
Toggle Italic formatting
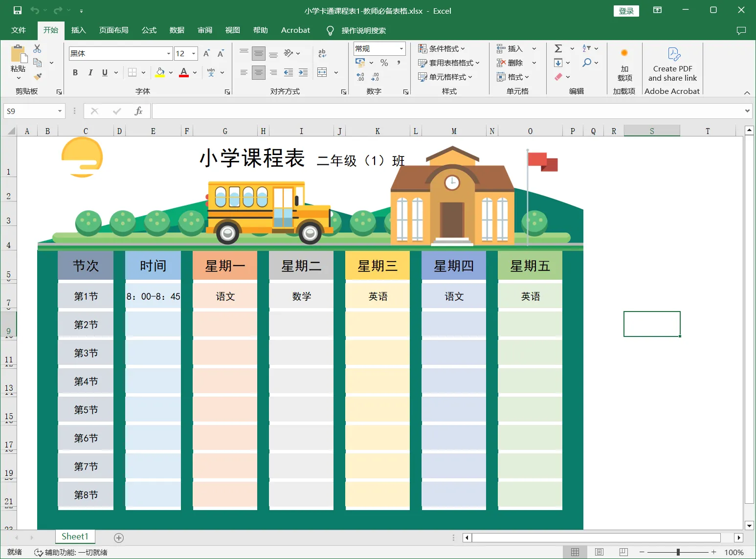90,72
